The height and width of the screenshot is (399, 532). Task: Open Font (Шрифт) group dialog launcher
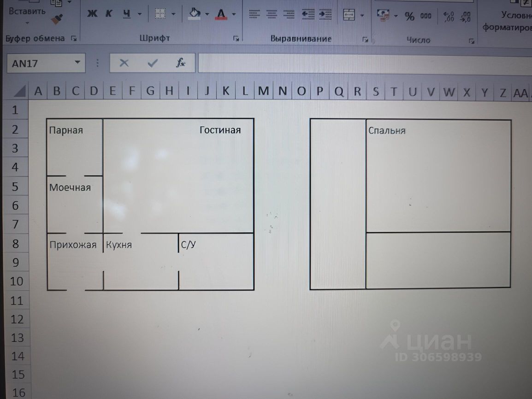(x=236, y=39)
